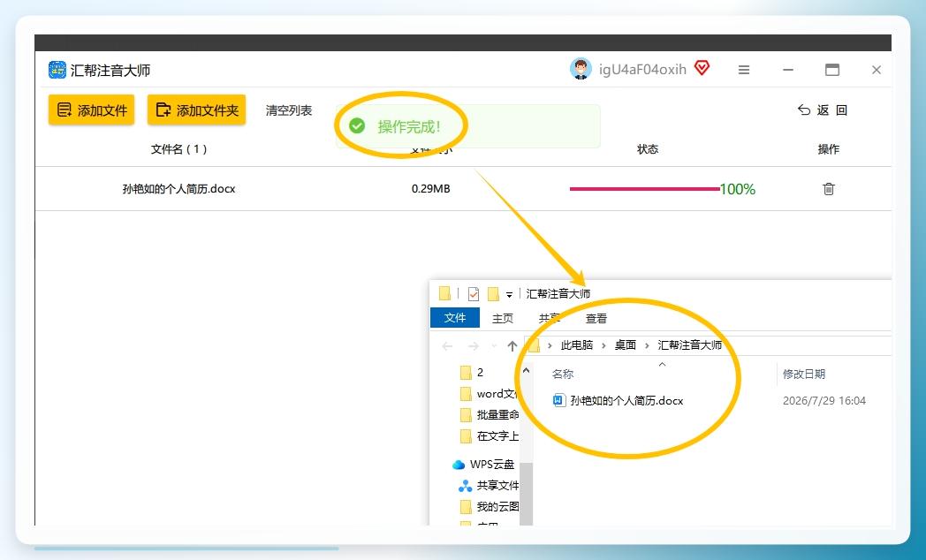The height and width of the screenshot is (560, 926).
Task: Open WPS云盘 in Explorer sidebar
Action: coord(484,465)
